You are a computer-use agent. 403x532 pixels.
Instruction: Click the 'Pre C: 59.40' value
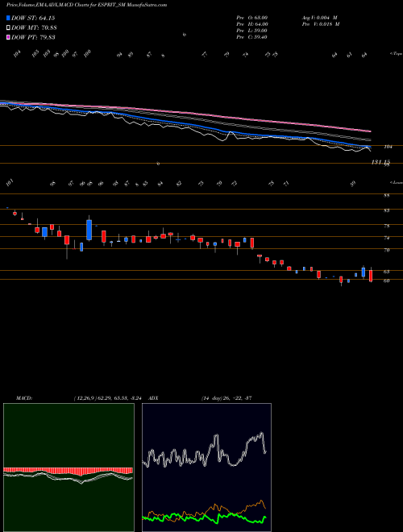[x=252, y=37]
